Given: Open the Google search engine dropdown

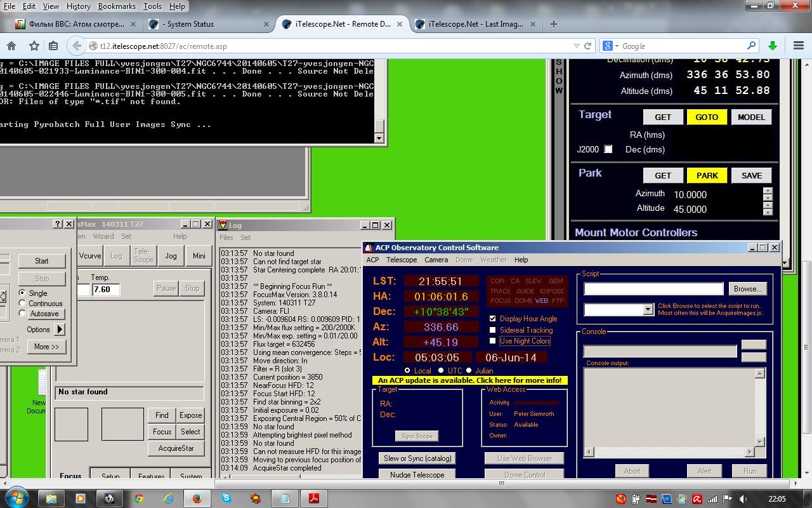Looking at the screenshot, I should click(611, 46).
